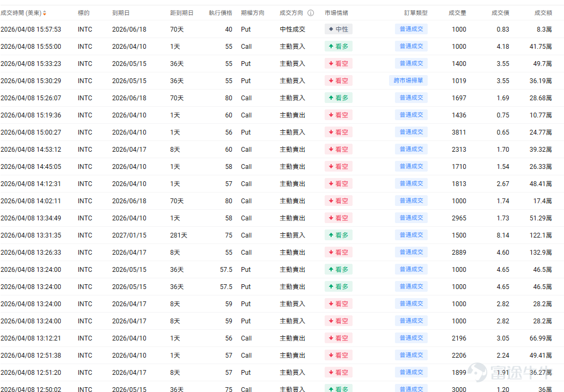Select trade price 0.83
Screen dimensions: 564x392
pos(503,29)
